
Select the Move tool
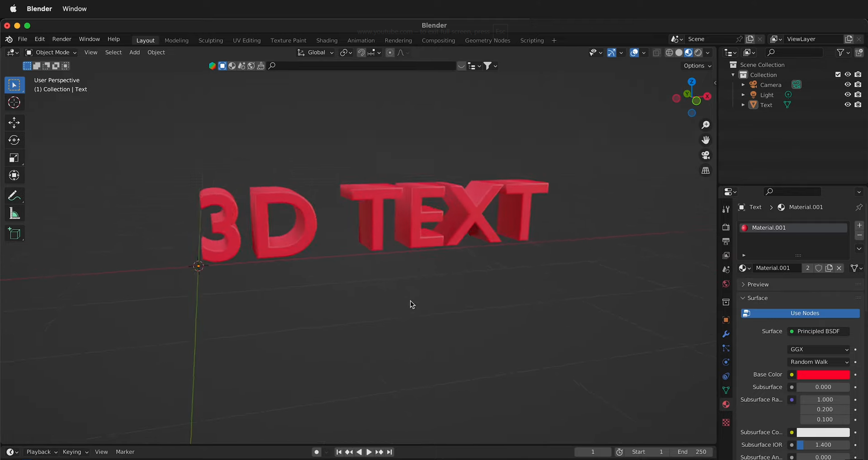point(14,123)
